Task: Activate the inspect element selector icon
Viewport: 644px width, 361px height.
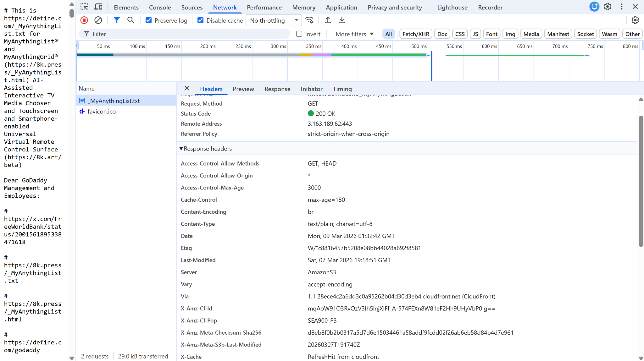Action: 84,7
